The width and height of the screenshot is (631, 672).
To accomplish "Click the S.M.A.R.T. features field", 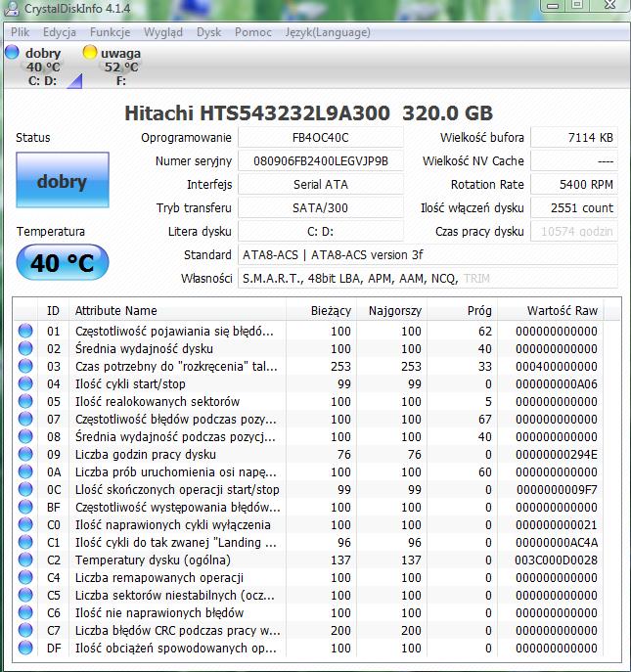I will [428, 279].
